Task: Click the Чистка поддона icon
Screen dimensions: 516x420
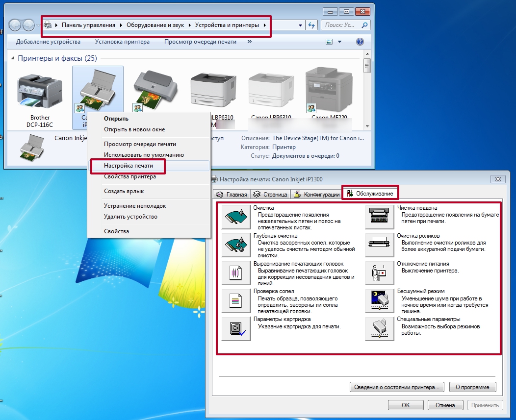Action: tap(380, 218)
